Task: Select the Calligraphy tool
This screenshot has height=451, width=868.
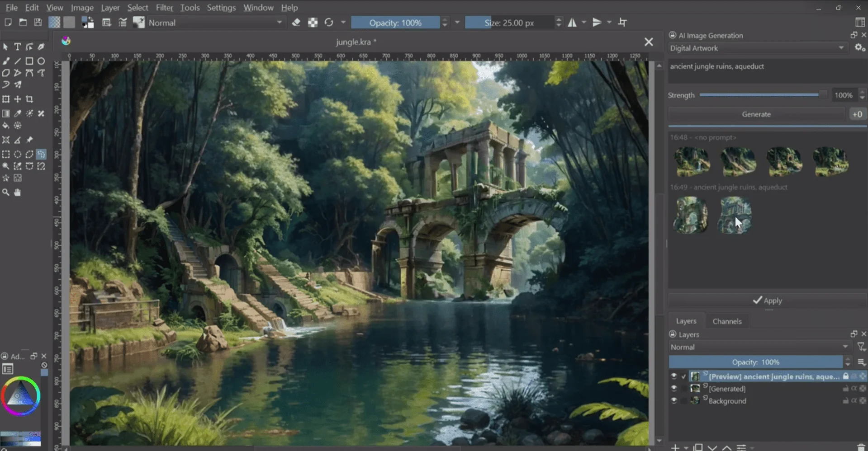Action: [41, 47]
